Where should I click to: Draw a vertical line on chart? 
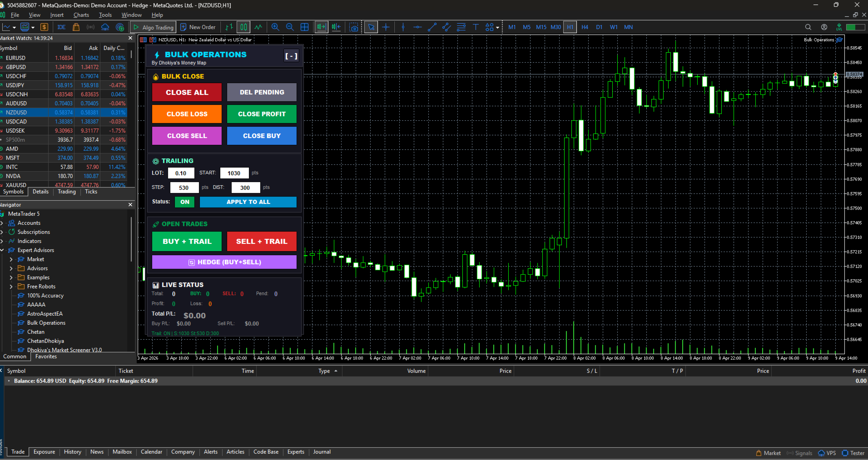[403, 27]
